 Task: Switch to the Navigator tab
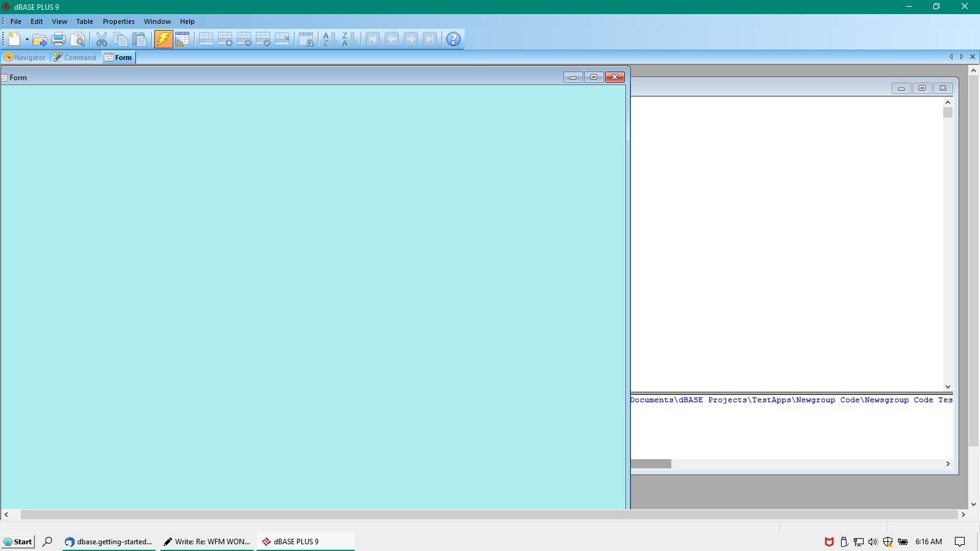pyautogui.click(x=25, y=58)
